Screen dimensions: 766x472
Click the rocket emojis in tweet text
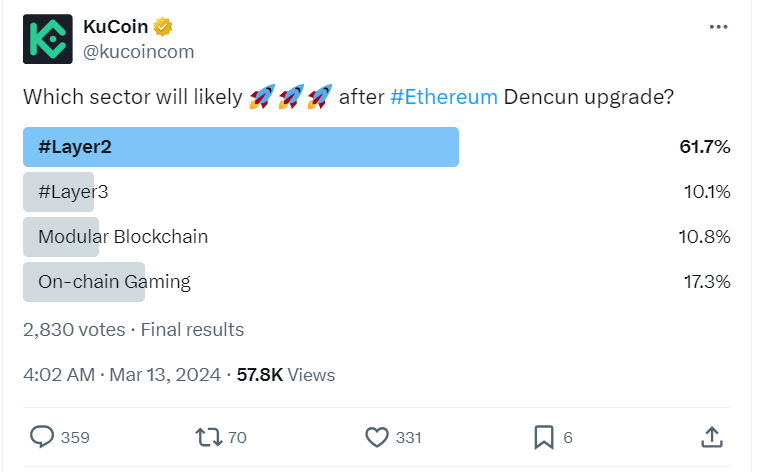pyautogui.click(x=291, y=97)
